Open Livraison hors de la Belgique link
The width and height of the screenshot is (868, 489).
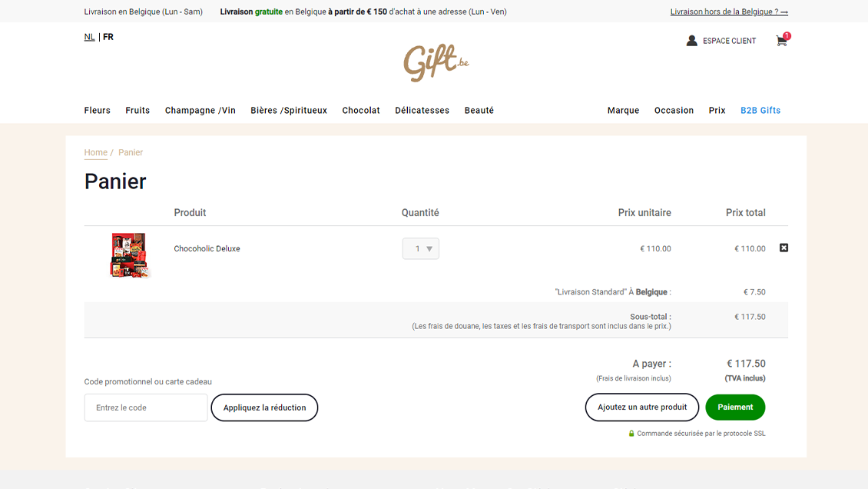pos(728,12)
